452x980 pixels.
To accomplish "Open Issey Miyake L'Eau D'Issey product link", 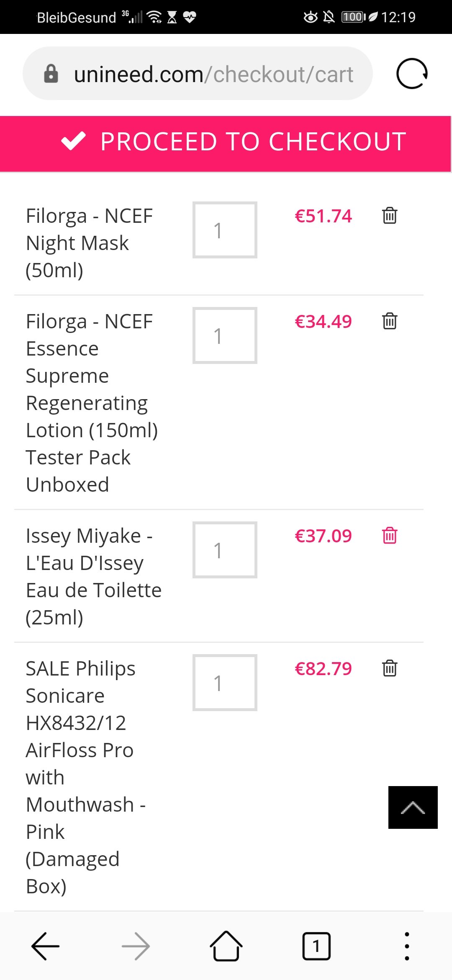I will pyautogui.click(x=93, y=576).
